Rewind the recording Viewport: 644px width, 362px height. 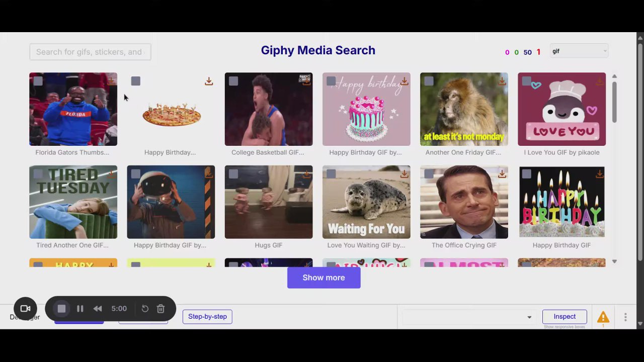point(98,309)
